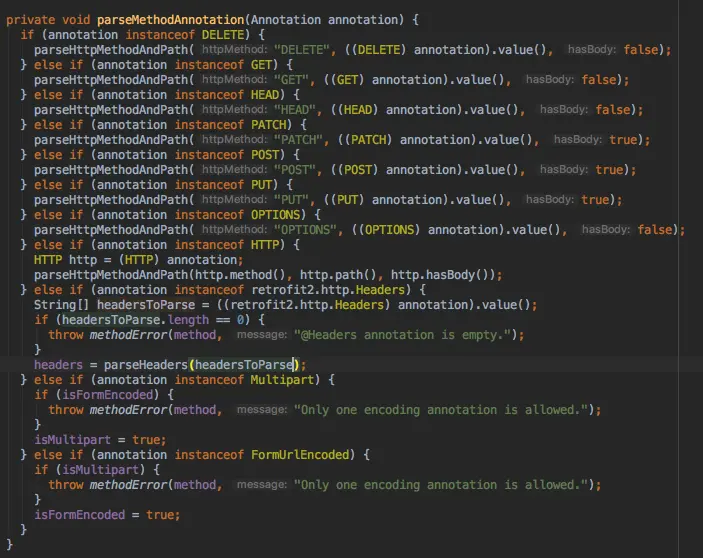Click the "DELETE" string literal argument
Image resolution: width=703 pixels, height=558 pixels.
(302, 50)
